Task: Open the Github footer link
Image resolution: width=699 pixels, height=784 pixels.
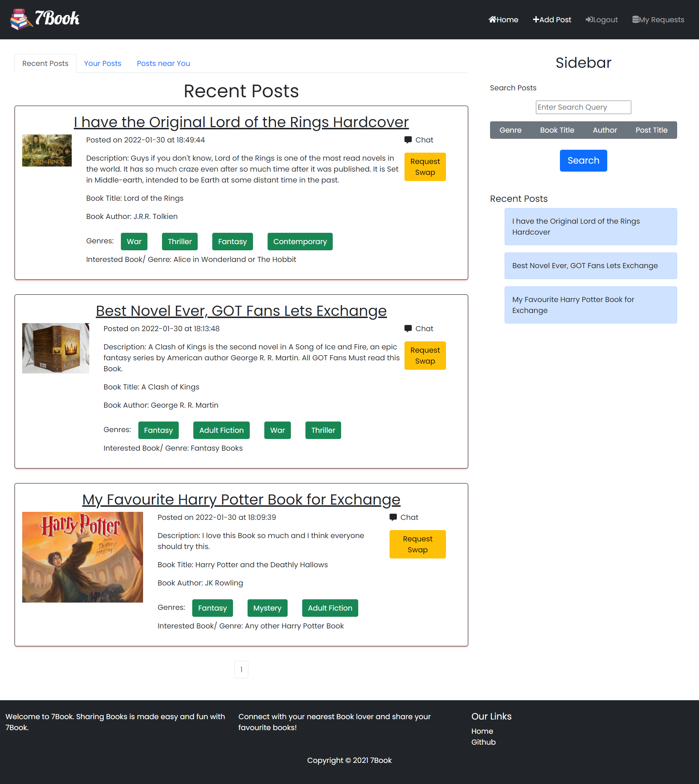Action: [483, 742]
